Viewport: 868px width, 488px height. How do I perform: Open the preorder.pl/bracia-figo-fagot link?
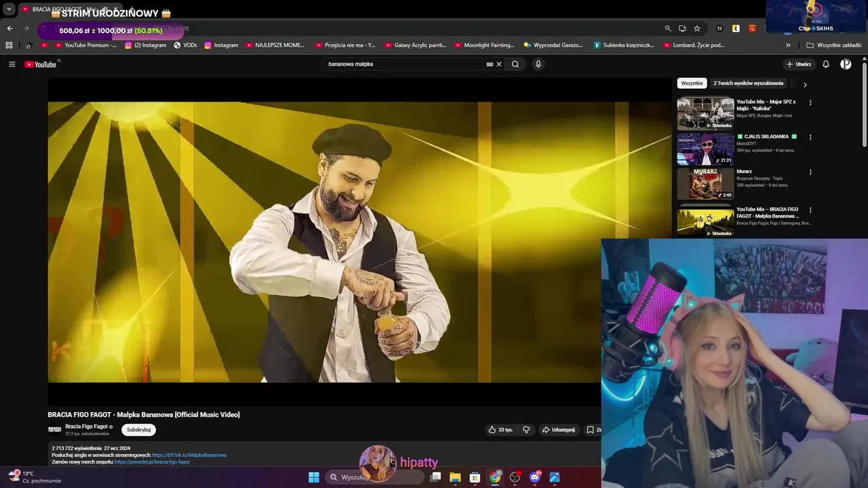tap(152, 462)
